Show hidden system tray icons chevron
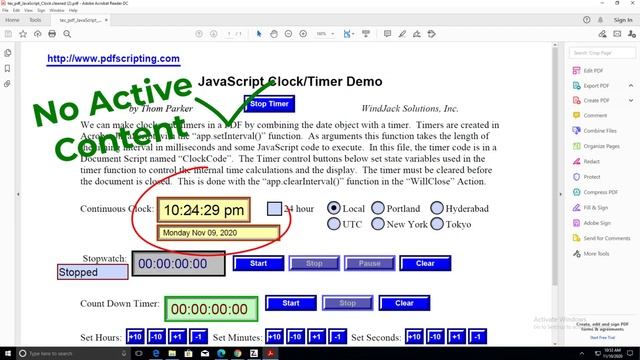 [582, 353]
